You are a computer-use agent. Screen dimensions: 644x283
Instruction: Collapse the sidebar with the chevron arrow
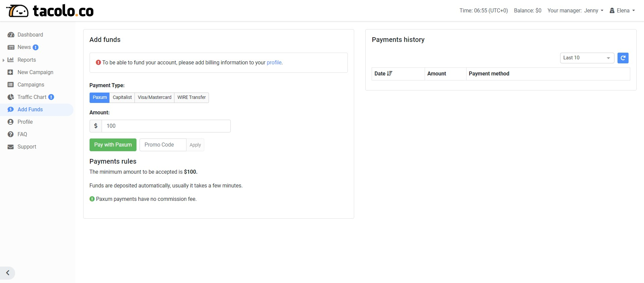coord(8,273)
